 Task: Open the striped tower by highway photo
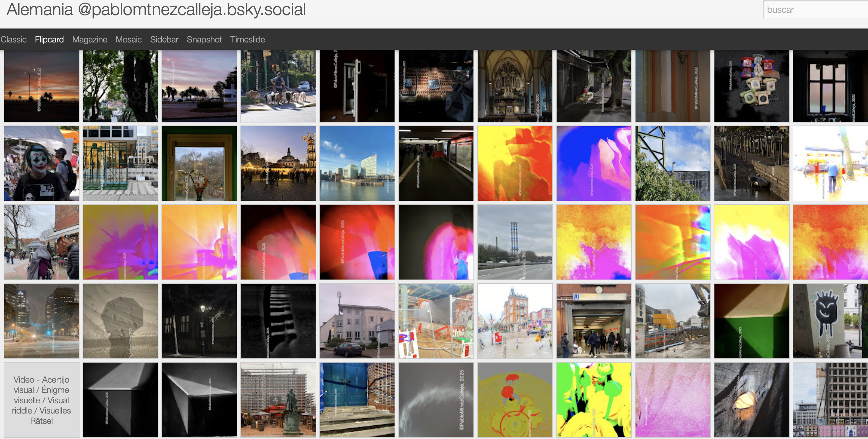coord(515,243)
